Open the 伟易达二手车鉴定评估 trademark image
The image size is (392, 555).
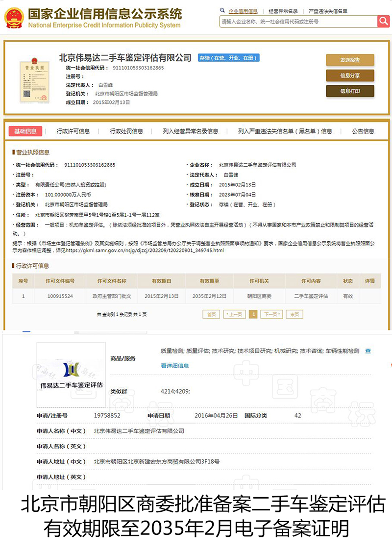[x=71, y=375]
